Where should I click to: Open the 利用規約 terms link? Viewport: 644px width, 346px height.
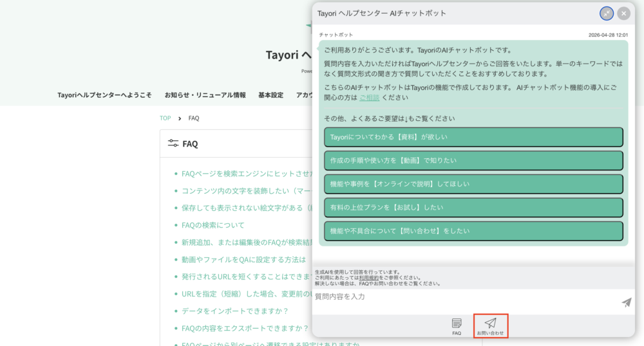pos(369,278)
